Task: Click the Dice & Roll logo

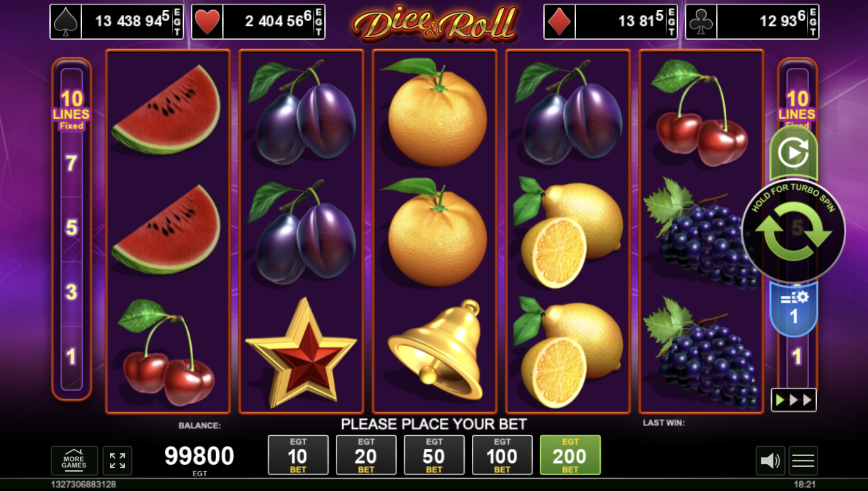Action: click(434, 23)
